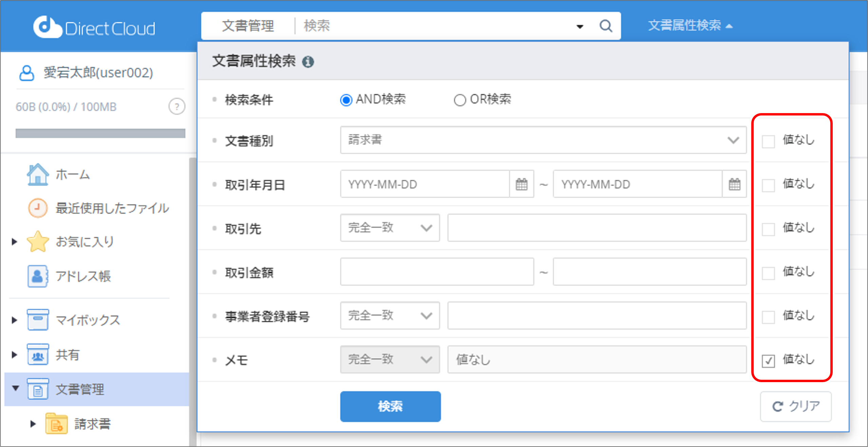Open the 共有 shared folder icon
The height and width of the screenshot is (447, 868).
tap(37, 355)
